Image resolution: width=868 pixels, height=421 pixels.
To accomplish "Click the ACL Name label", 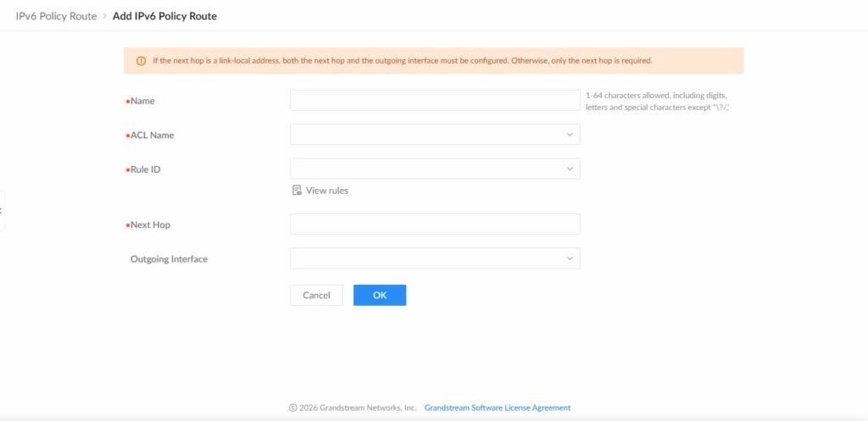I will 152,135.
